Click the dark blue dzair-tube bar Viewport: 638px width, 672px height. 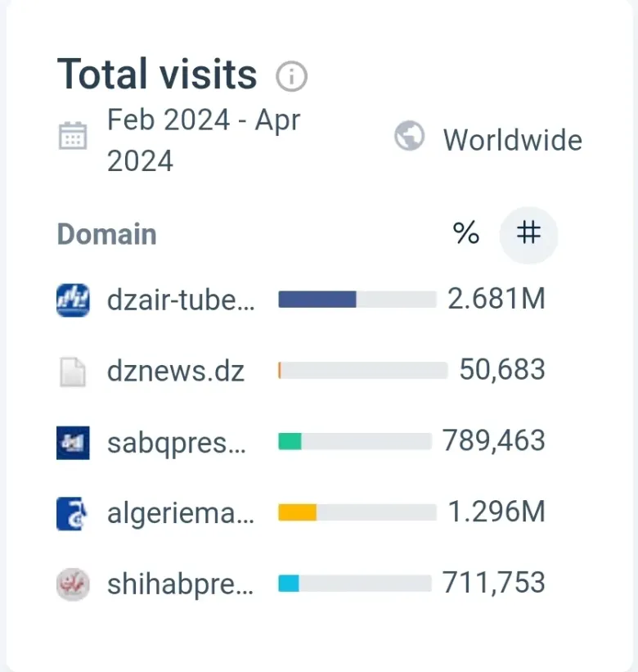(x=317, y=299)
